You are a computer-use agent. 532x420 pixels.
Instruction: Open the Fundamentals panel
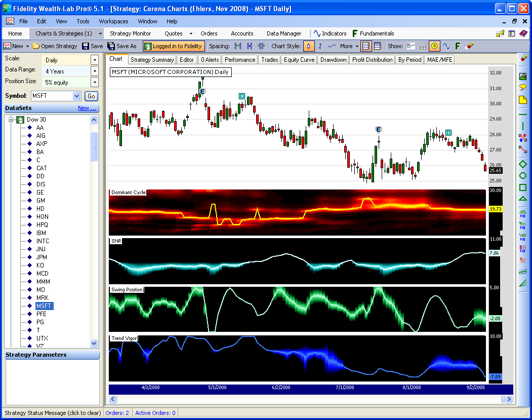point(373,33)
